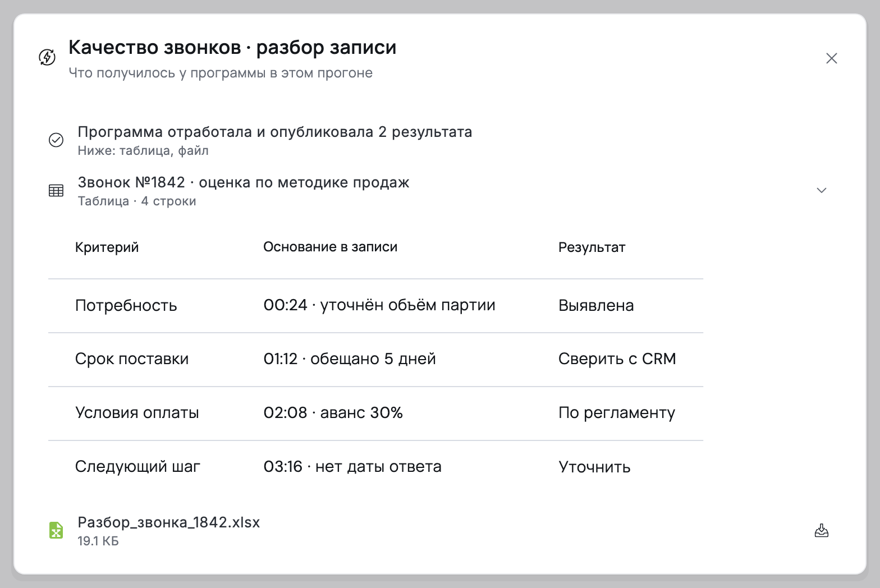Click the Сверить с CRM result
880x588 pixels.
point(617,359)
